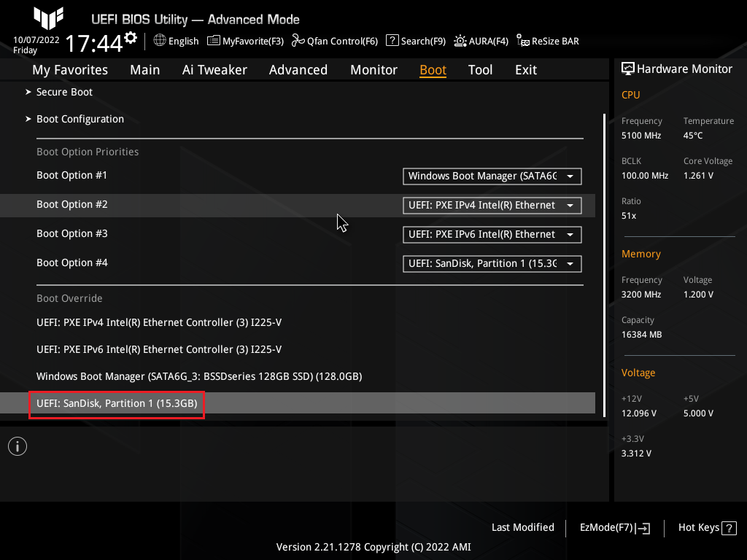Viewport: 747px width, 560px height.
Task: Select the Boot Option #3 row label
Action: click(72, 233)
